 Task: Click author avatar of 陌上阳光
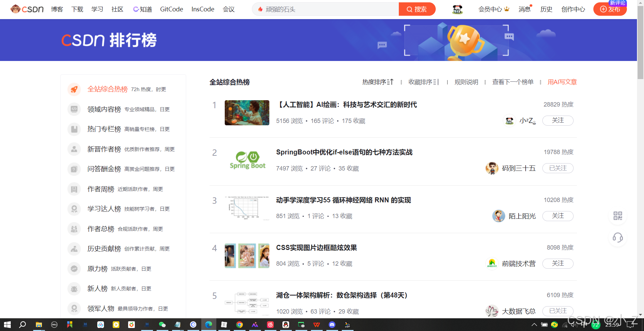pos(498,216)
